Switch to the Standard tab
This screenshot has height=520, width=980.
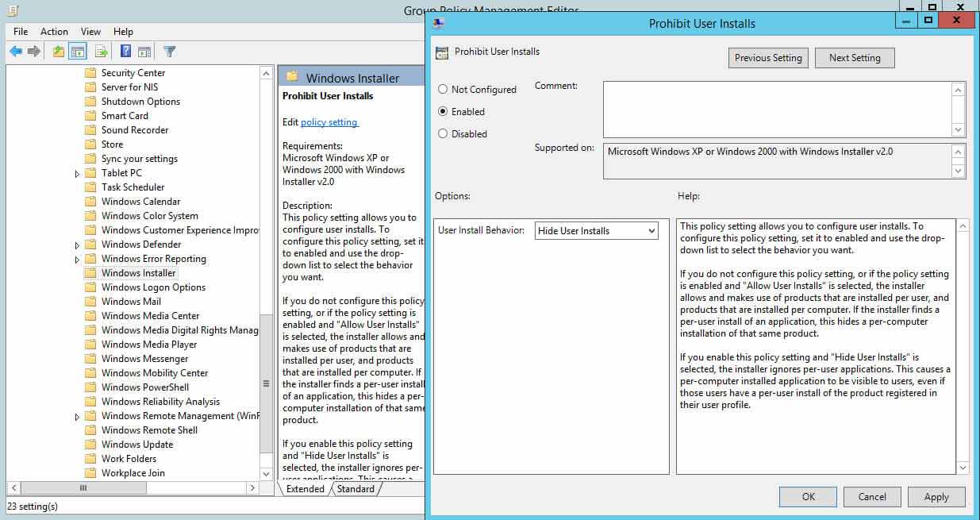pos(355,489)
